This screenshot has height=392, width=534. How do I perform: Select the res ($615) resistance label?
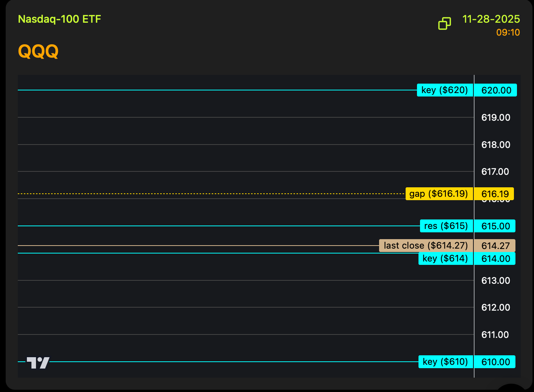(x=446, y=226)
